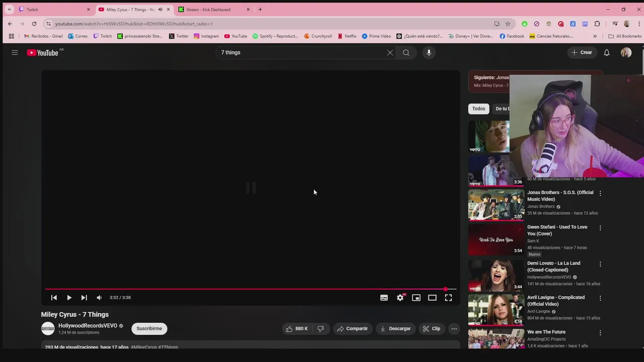This screenshot has height=362, width=644.
Task: Click the #MileyCyrus hashtag
Action: tap(143, 347)
